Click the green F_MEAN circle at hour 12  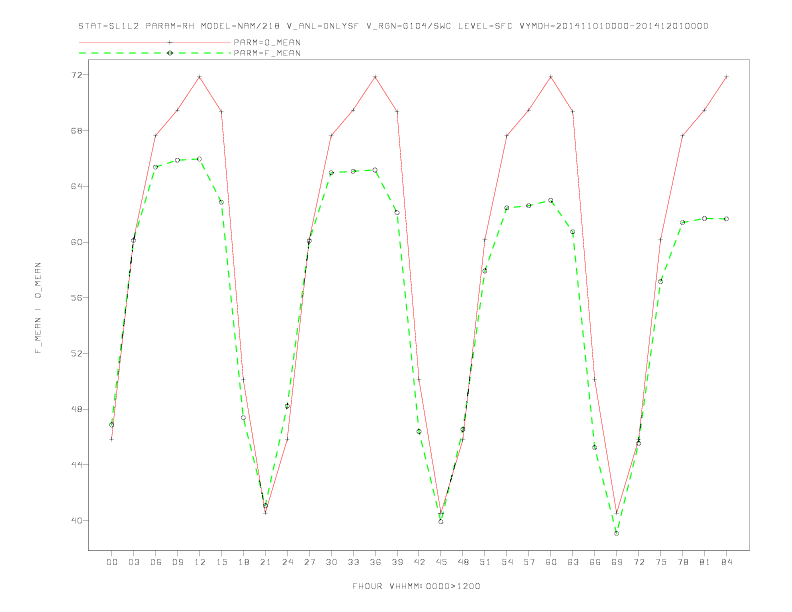pos(200,159)
